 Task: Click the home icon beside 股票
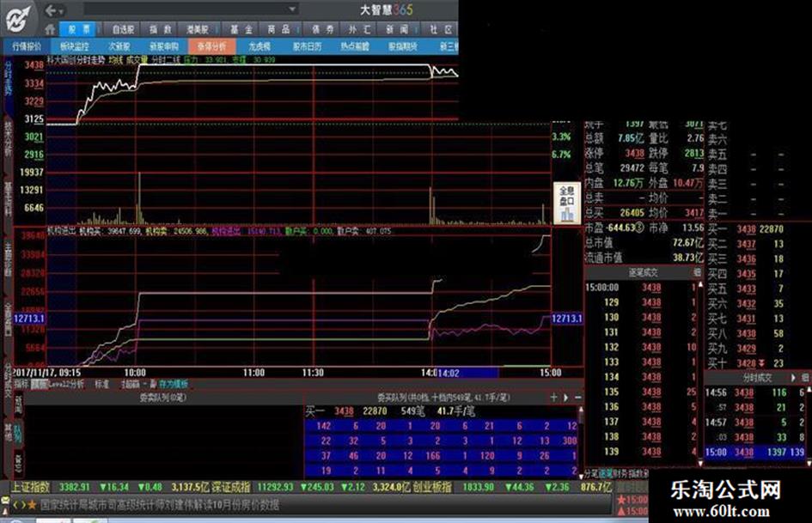coord(50,29)
